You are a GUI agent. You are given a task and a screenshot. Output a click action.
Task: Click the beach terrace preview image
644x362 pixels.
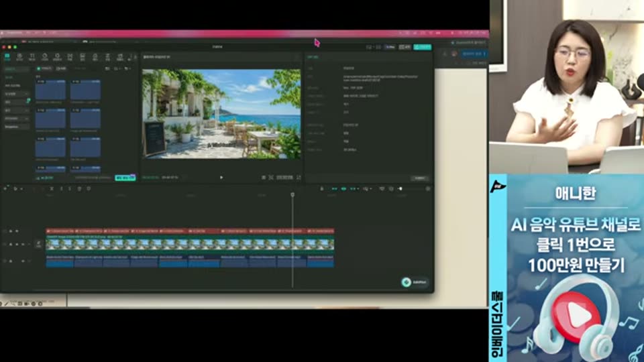click(x=221, y=114)
